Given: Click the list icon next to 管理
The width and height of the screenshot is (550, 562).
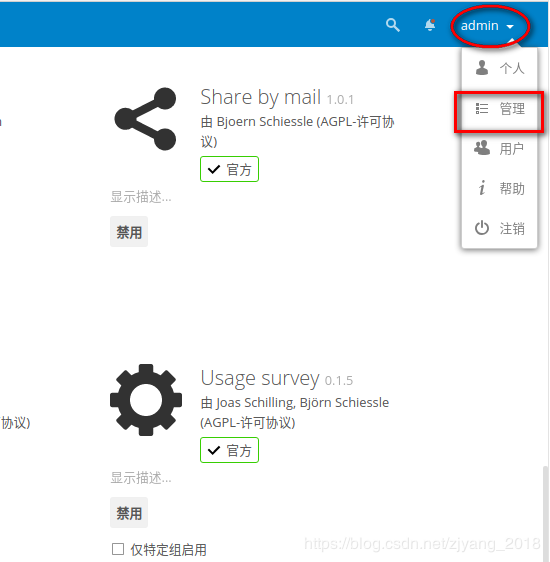Looking at the screenshot, I should 482,108.
